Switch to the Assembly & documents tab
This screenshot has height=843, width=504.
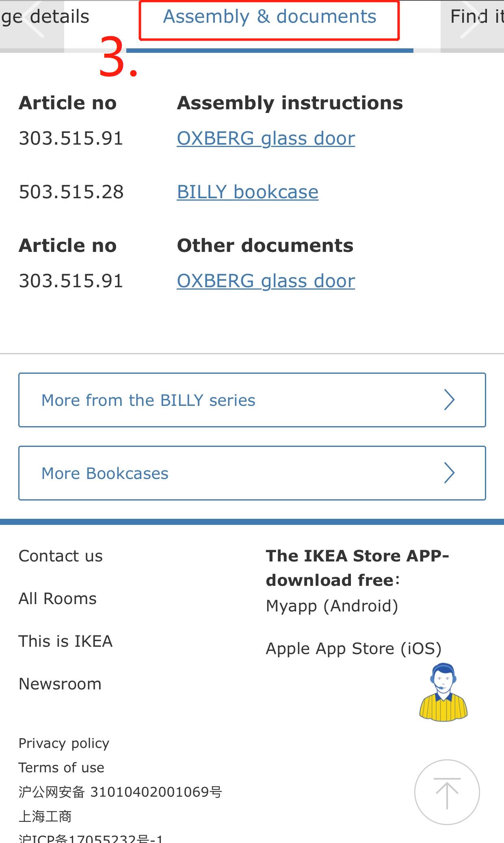269,17
